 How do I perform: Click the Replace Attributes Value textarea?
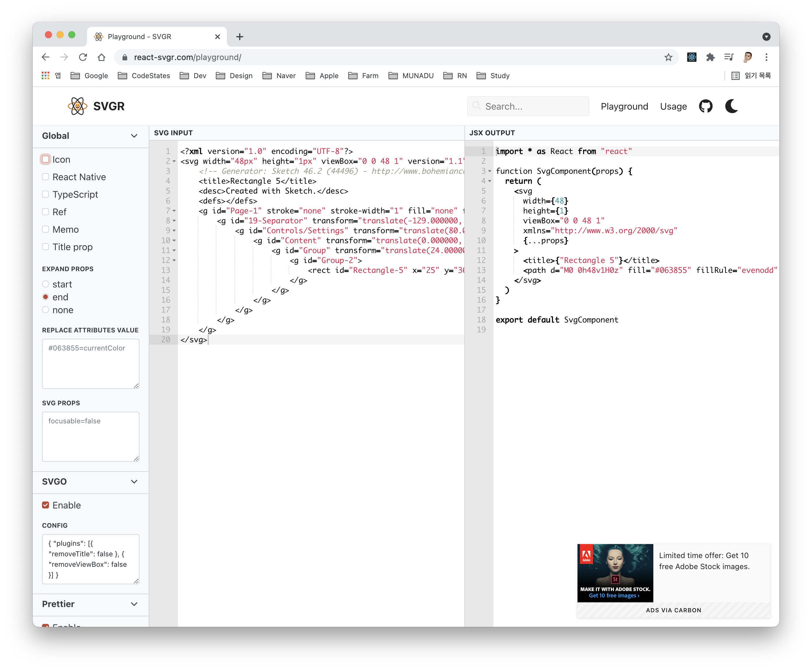90,364
